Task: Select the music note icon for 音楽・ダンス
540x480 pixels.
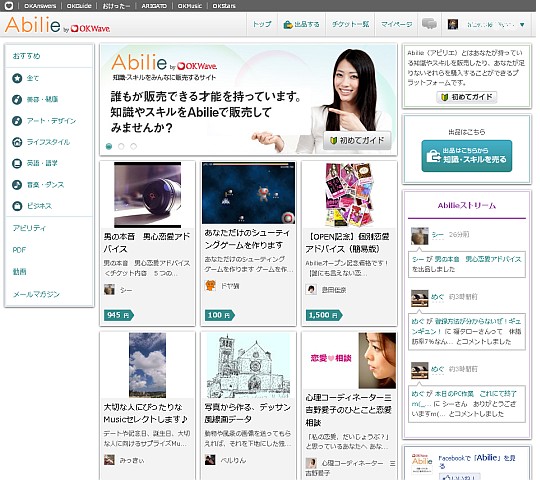Action: tap(17, 185)
